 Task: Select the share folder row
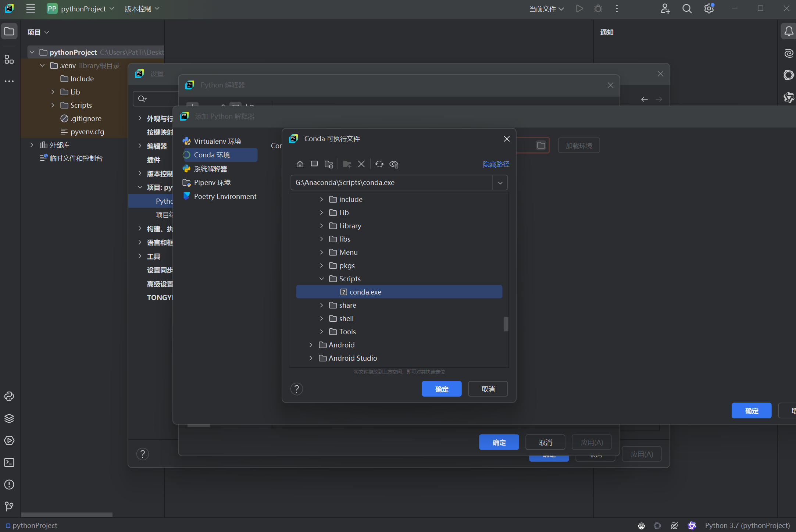(399, 305)
